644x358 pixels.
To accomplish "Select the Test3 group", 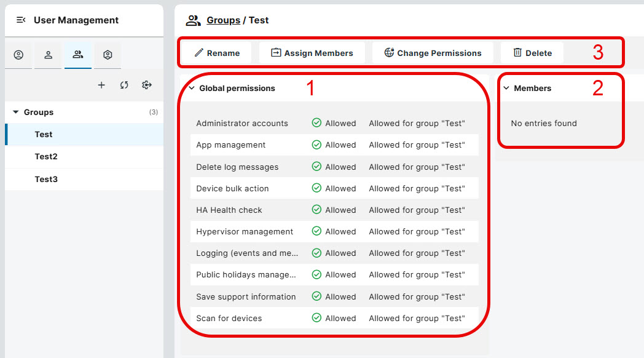I will (x=46, y=178).
